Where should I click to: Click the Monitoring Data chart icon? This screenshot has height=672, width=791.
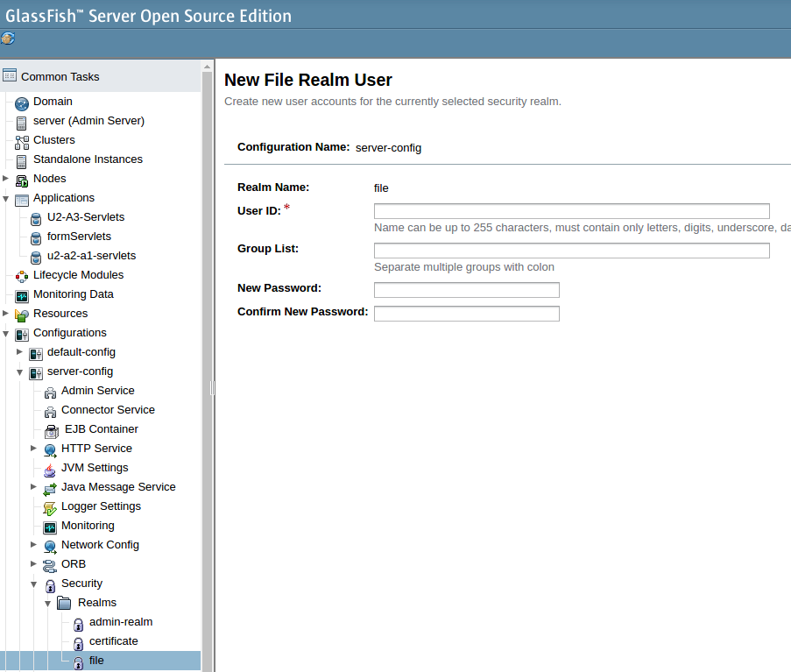(x=22, y=296)
